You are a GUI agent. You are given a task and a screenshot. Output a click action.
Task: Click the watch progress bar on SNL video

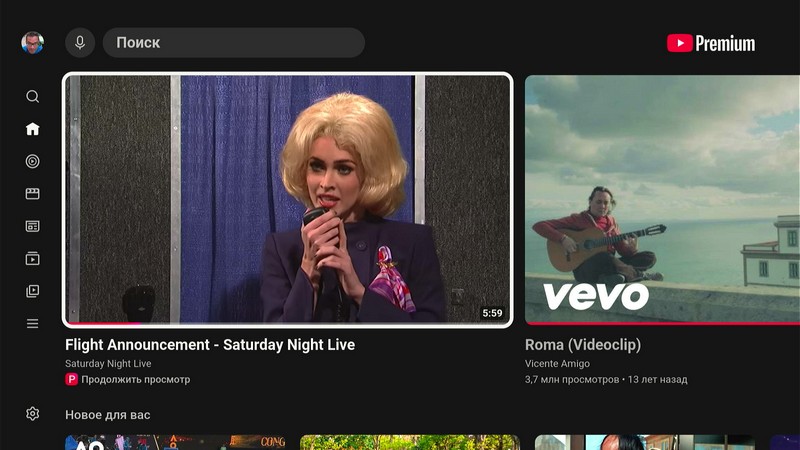pyautogui.click(x=287, y=323)
